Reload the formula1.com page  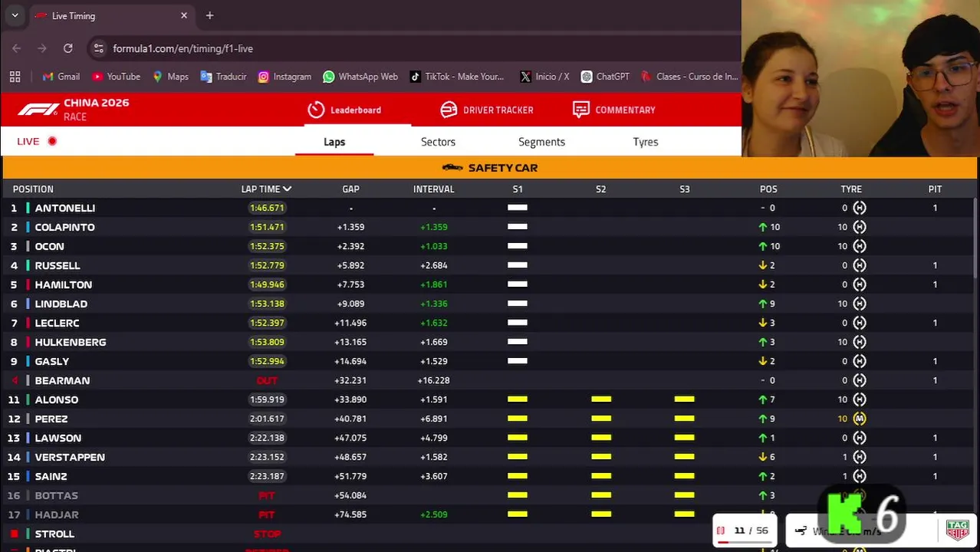pyautogui.click(x=68, y=48)
